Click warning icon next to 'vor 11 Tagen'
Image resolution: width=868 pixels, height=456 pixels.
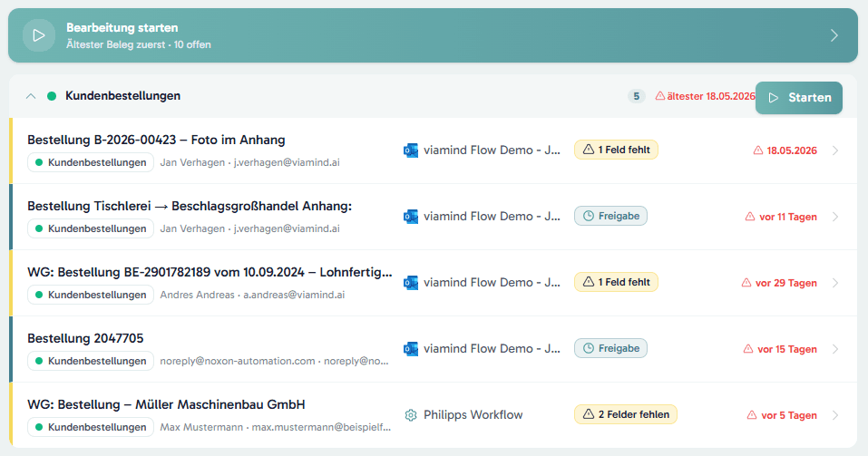750,217
